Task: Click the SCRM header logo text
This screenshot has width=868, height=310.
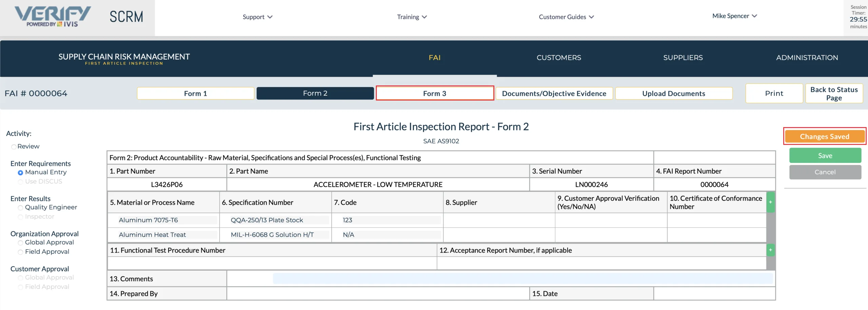Action: [x=126, y=17]
